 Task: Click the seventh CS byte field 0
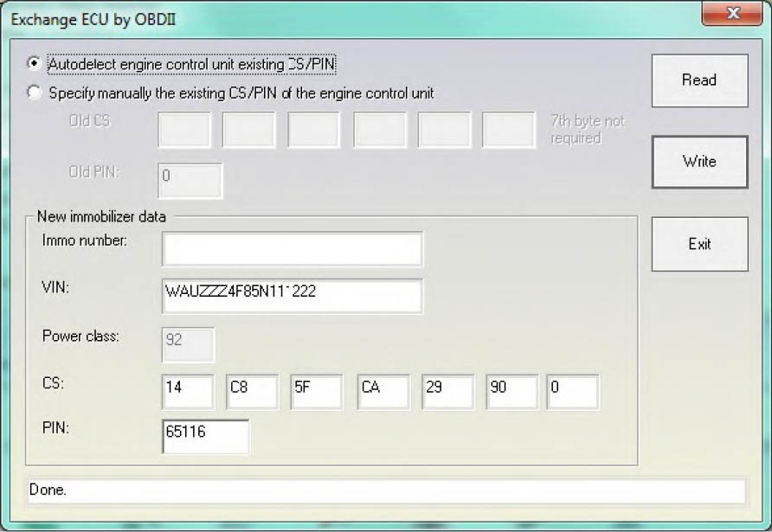click(572, 392)
